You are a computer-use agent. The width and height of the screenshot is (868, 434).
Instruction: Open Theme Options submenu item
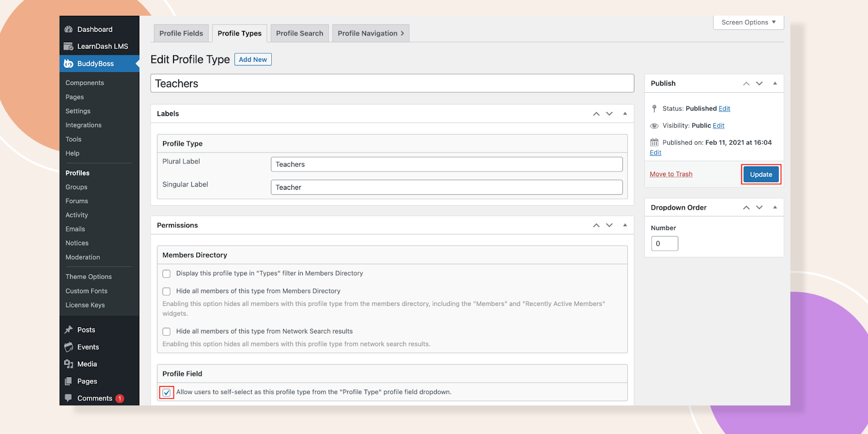point(88,277)
